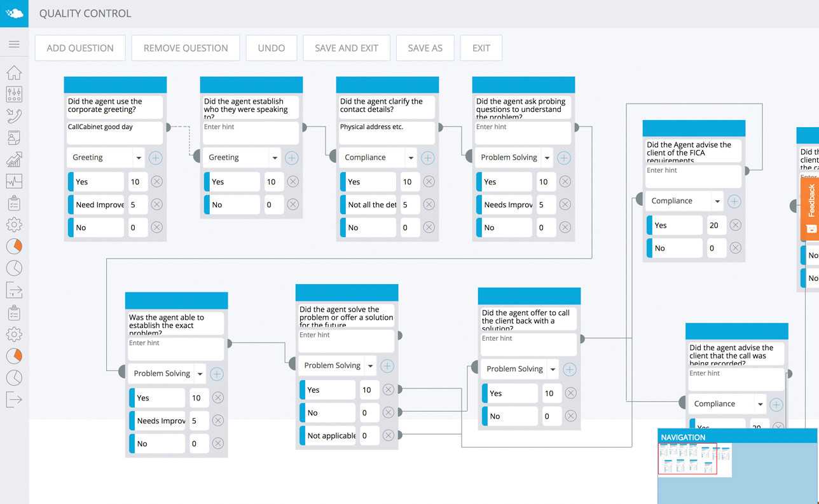Open the activity pulse monitor icon in the sidebar
Image resolution: width=819 pixels, height=504 pixels.
click(14, 181)
